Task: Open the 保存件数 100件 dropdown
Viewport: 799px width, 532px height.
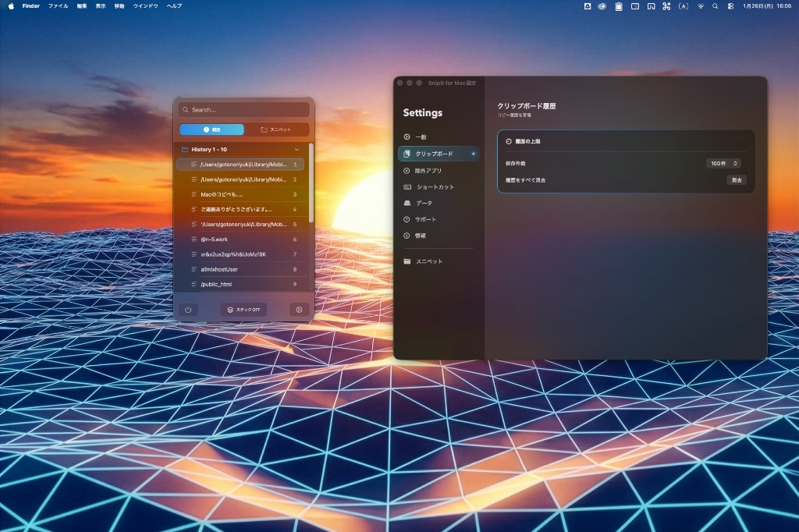Action: coord(723,163)
